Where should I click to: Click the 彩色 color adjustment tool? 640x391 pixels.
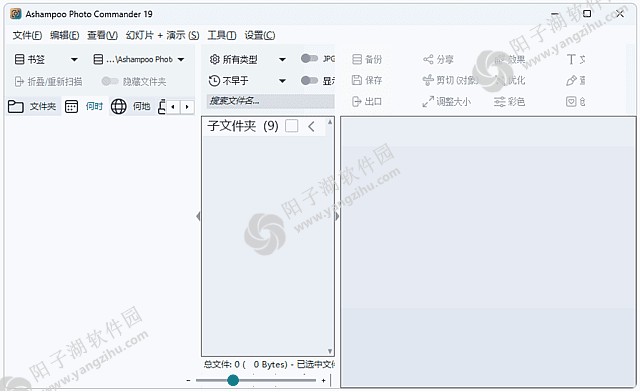(x=509, y=101)
